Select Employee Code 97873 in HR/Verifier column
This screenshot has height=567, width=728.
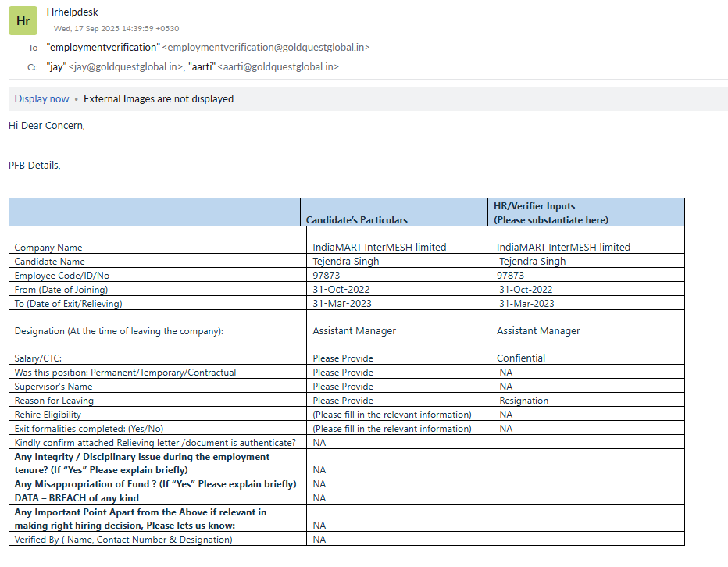(x=510, y=275)
